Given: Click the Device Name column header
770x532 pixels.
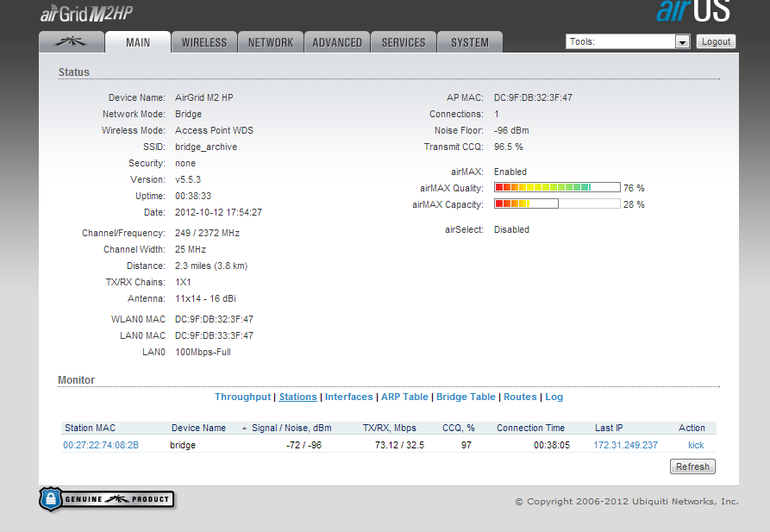Looking at the screenshot, I should pyautogui.click(x=198, y=428).
